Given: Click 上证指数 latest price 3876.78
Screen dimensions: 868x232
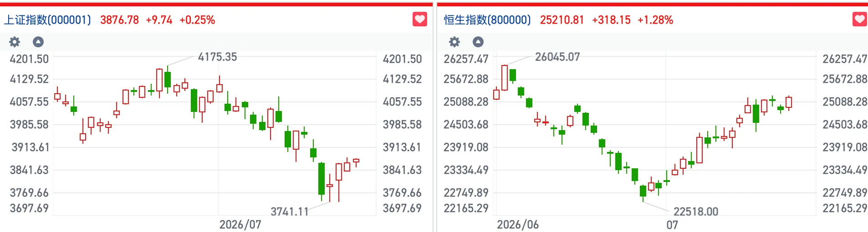Looking at the screenshot, I should [x=119, y=20].
